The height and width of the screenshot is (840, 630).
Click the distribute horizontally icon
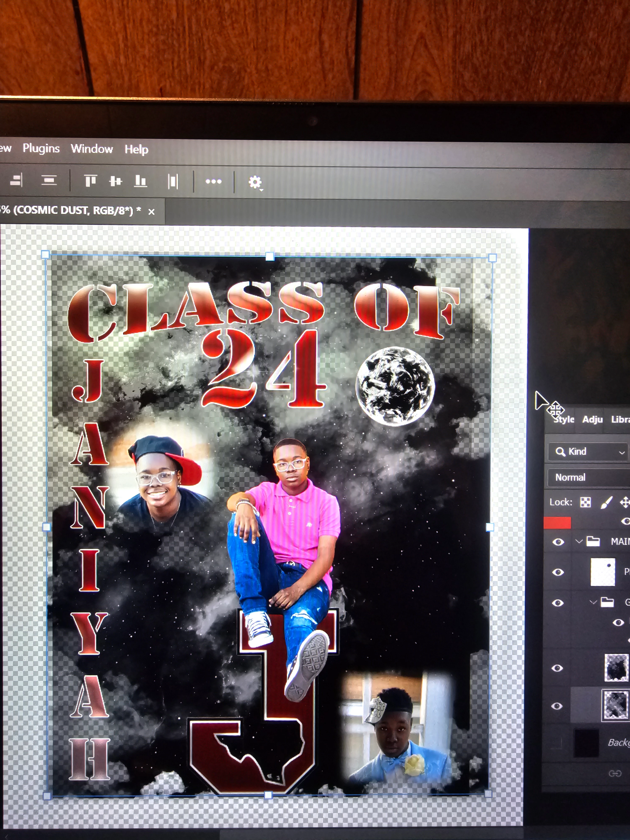pyautogui.click(x=173, y=181)
